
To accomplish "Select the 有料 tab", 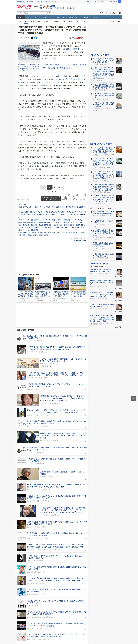I will pos(95,17).
